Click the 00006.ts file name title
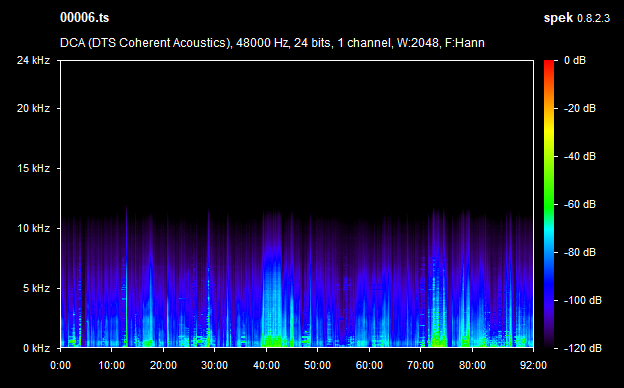The image size is (624, 388). 84,18
